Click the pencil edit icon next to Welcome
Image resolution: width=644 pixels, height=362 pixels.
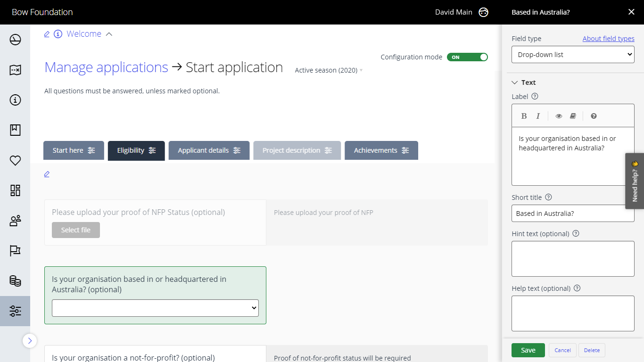click(47, 34)
